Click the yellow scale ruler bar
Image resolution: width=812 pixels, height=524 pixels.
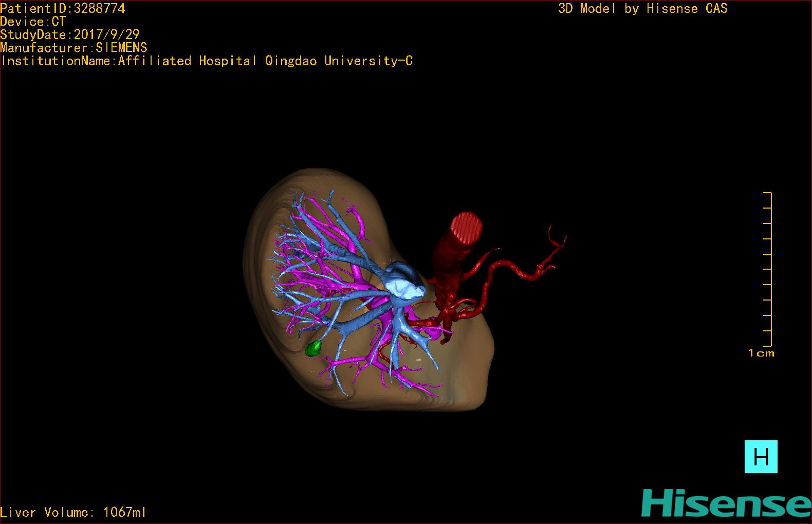pos(768,269)
